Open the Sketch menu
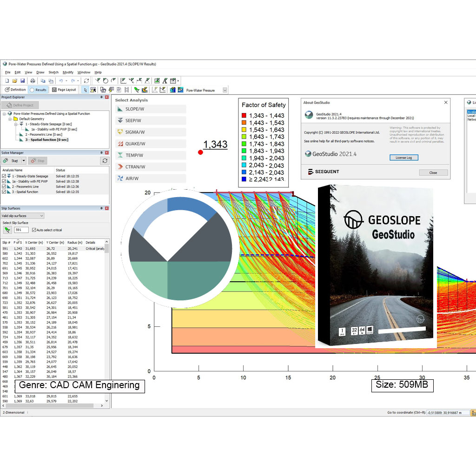This screenshot has width=476, height=476. click(53, 73)
